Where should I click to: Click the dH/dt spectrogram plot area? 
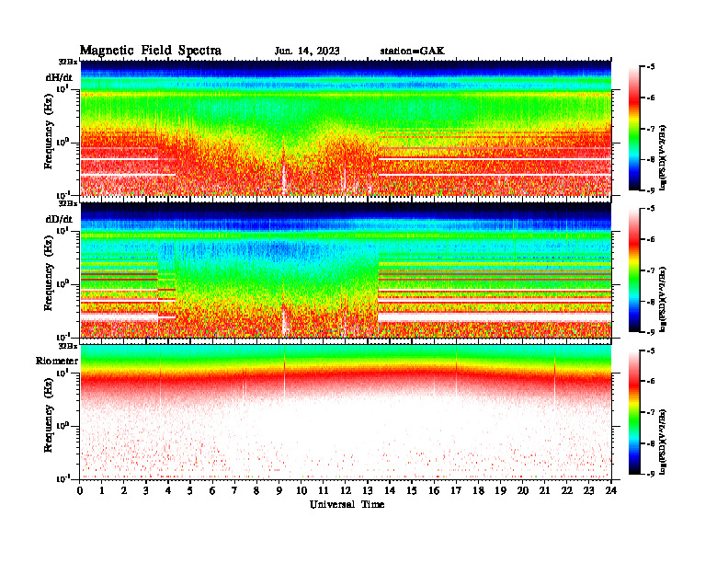click(346, 128)
